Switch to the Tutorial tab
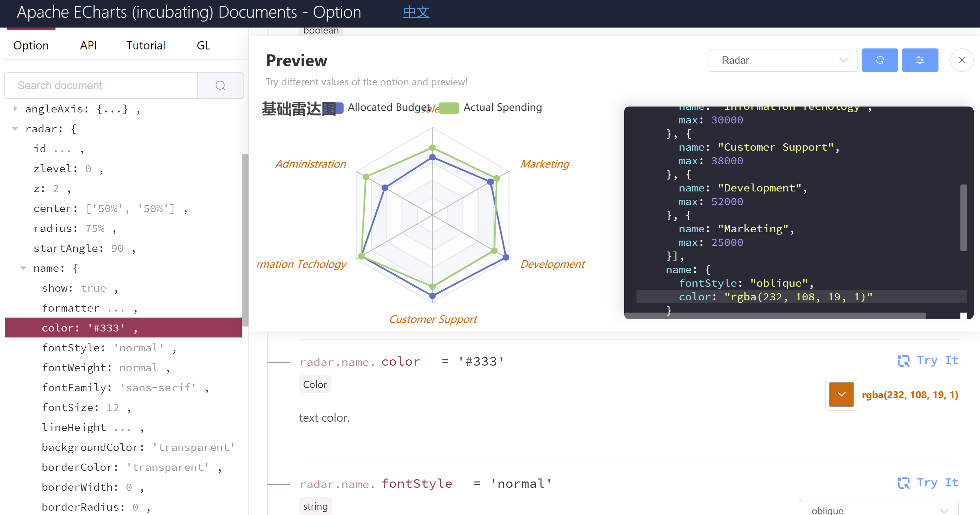 click(x=146, y=45)
